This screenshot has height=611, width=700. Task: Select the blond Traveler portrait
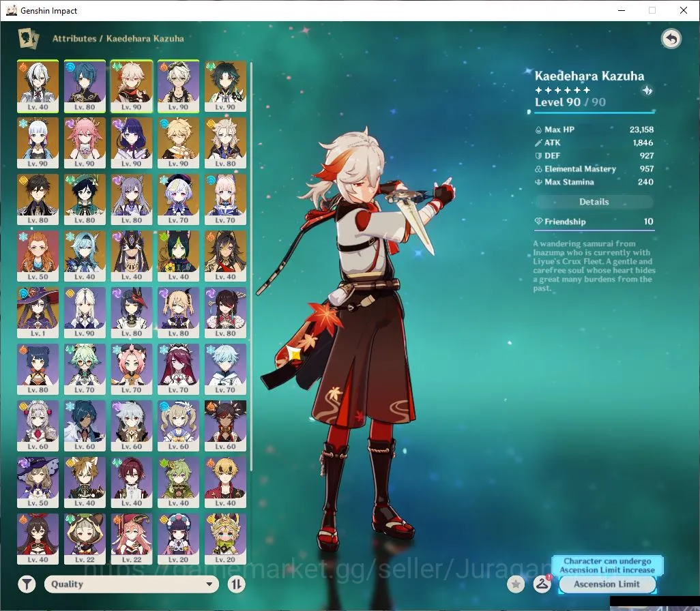coord(179,143)
